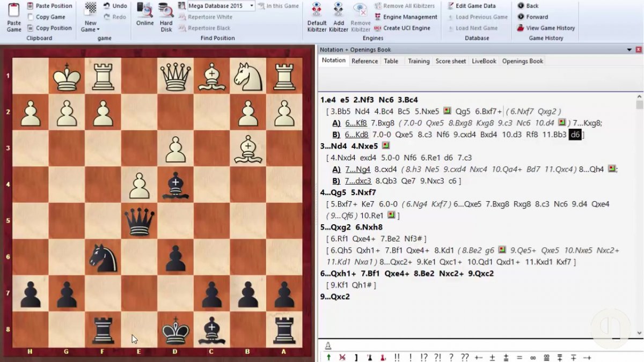Click the highlighted d6 move in notation
The height and width of the screenshot is (362, 644).
tap(575, 135)
